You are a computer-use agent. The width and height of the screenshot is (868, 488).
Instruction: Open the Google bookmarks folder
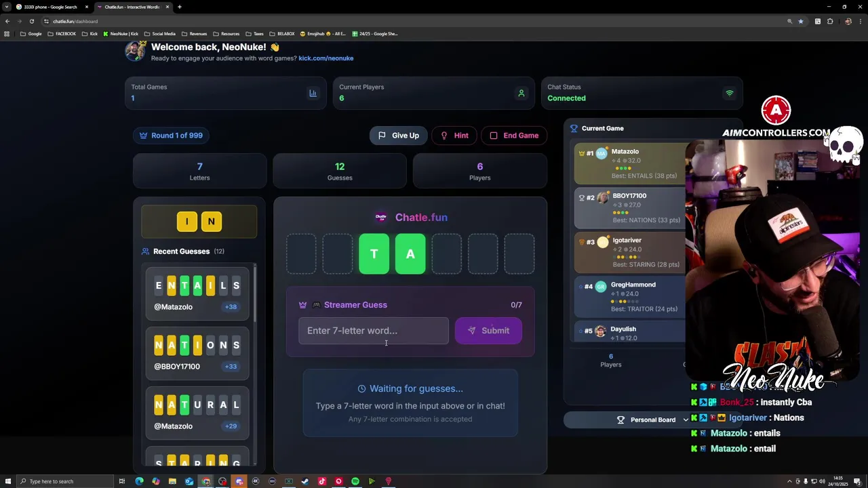31,34
